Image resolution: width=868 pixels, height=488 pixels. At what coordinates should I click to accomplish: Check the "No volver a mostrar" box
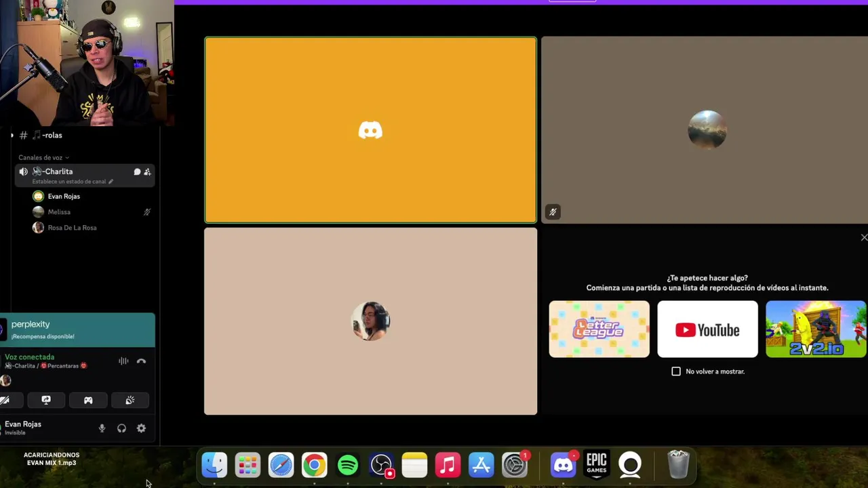coord(676,371)
